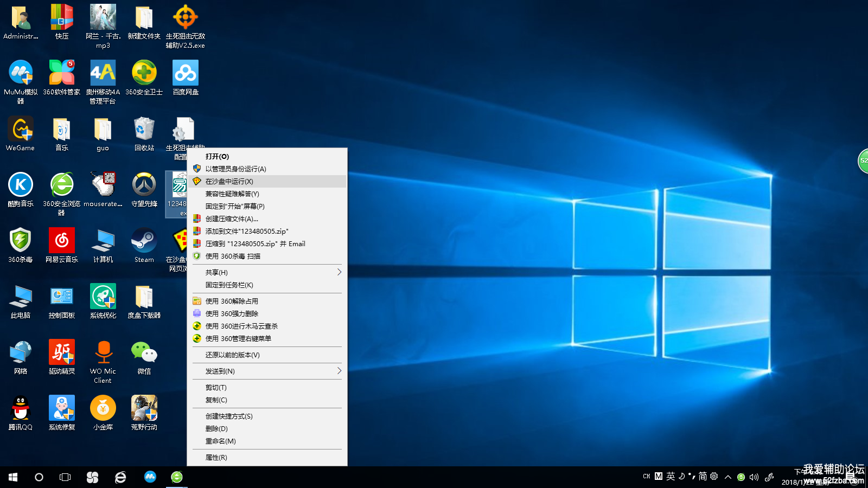Select 剪切(T) in context menu
The width and height of the screenshot is (868, 488).
click(x=267, y=388)
